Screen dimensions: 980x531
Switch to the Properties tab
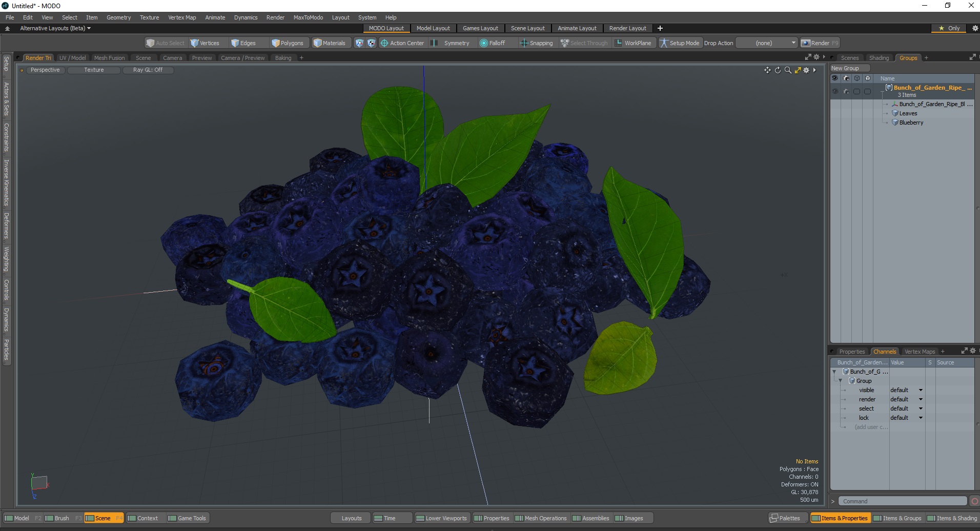[x=851, y=352]
